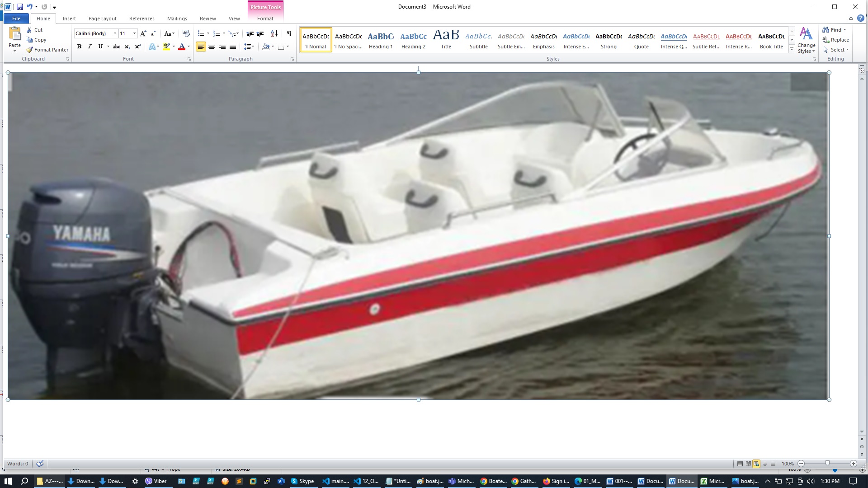Click the Sort A-Z icon
This screenshot has height=488, width=868.
274,33
